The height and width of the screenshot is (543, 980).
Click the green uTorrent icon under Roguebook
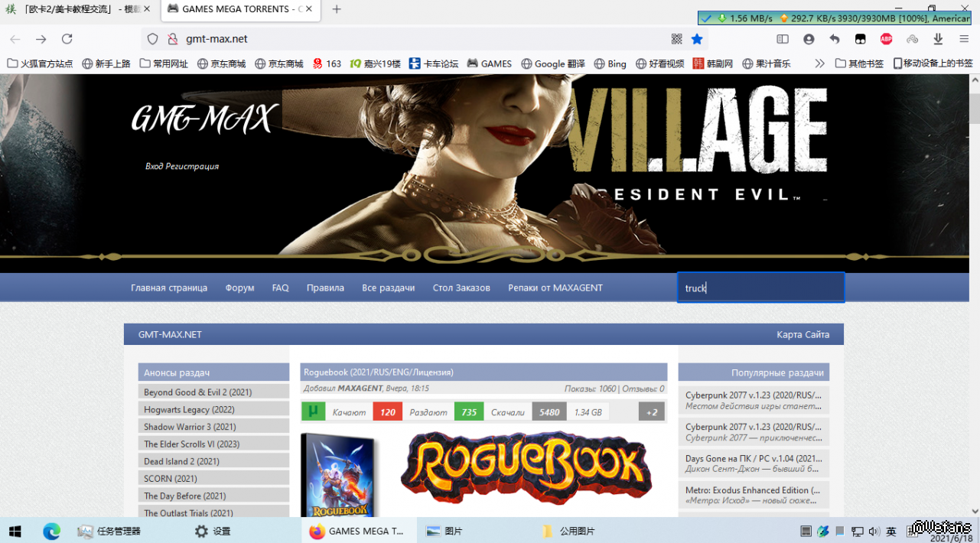tap(312, 411)
